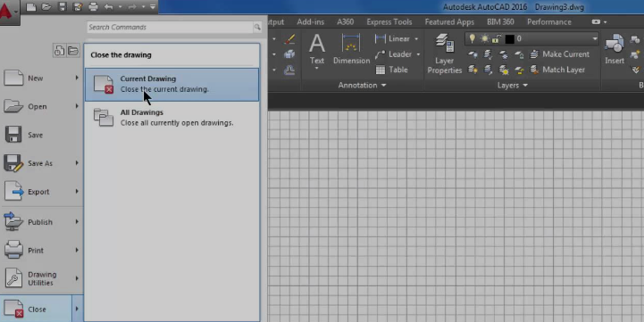Click the Undo arrow icon

[x=108, y=7]
